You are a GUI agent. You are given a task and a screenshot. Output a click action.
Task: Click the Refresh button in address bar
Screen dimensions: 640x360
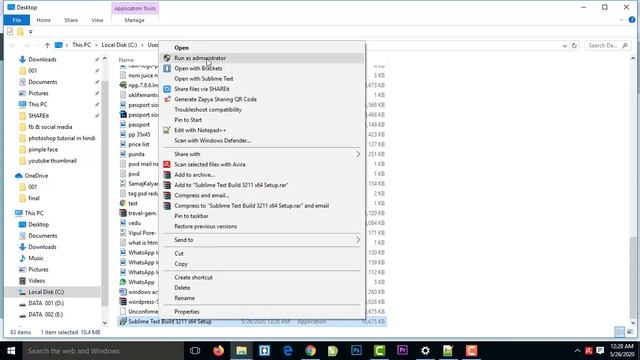point(574,45)
